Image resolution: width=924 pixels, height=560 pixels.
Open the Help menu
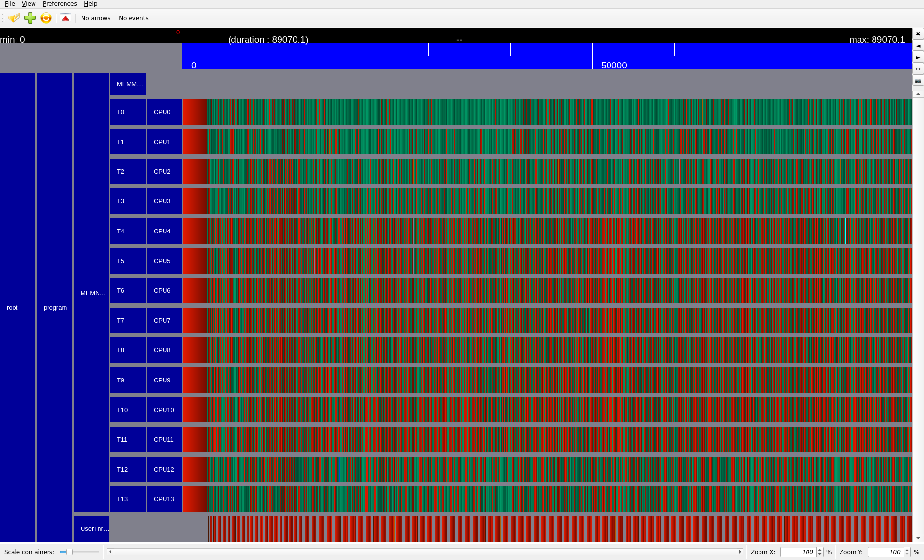(x=90, y=4)
